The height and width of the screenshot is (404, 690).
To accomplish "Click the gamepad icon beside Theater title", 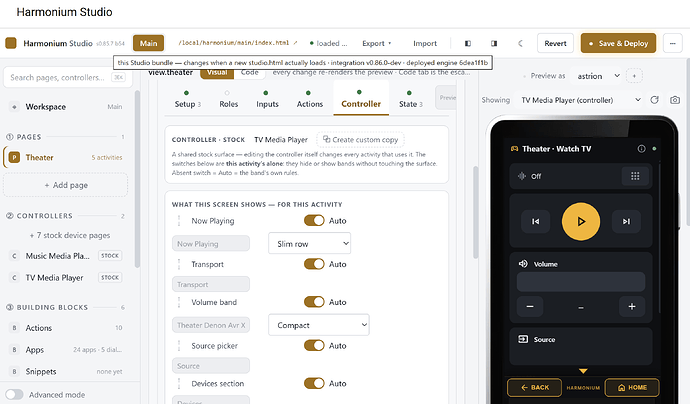I will (514, 149).
